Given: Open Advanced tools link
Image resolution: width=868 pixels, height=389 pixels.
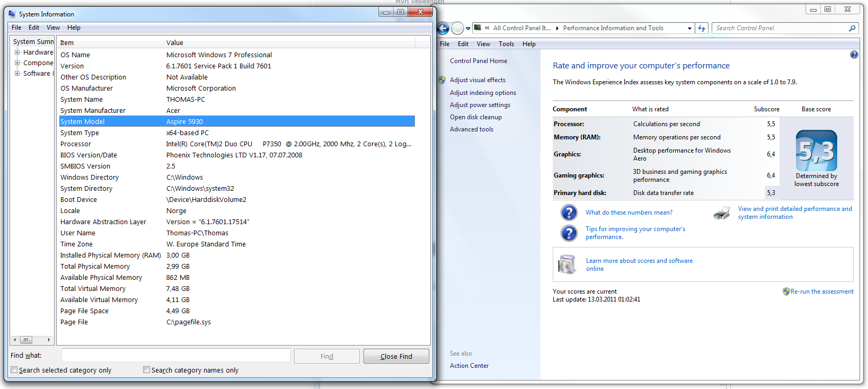Looking at the screenshot, I should coord(472,129).
